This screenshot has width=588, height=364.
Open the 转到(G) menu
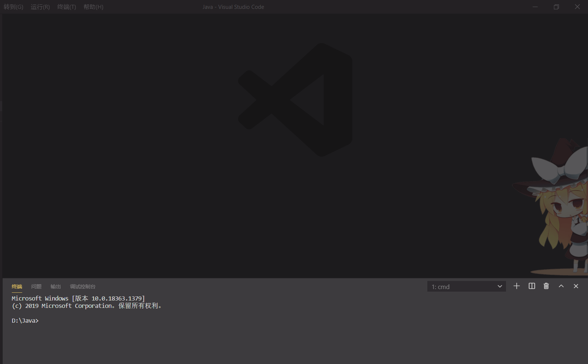[x=13, y=7]
